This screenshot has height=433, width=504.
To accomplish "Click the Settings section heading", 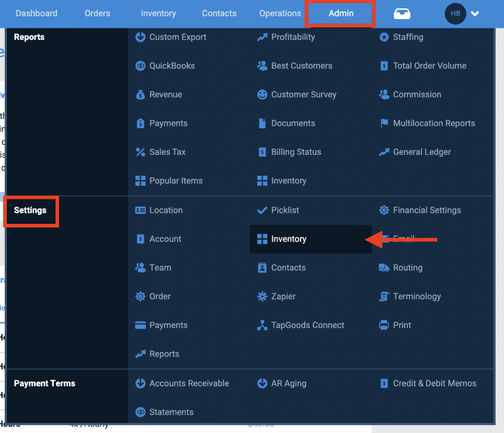I will tap(30, 211).
